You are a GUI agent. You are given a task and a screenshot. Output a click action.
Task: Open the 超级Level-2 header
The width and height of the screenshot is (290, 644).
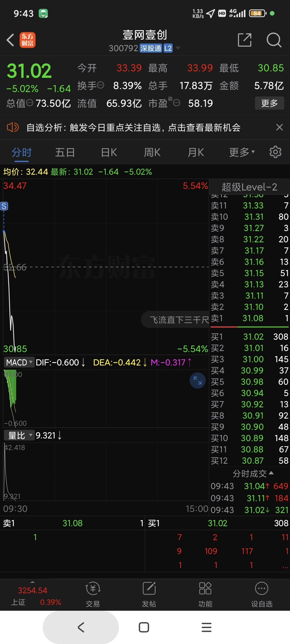(249, 187)
